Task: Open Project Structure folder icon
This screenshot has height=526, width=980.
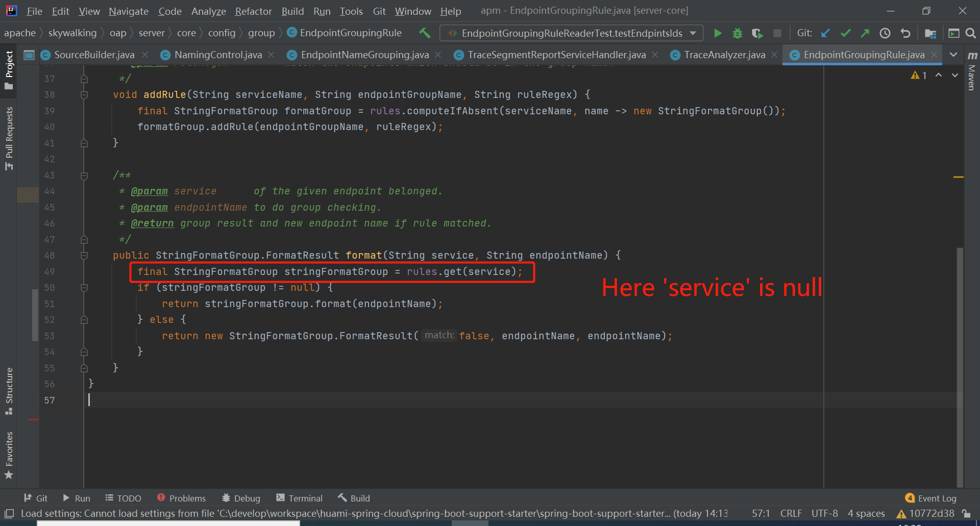Action: coord(930,33)
